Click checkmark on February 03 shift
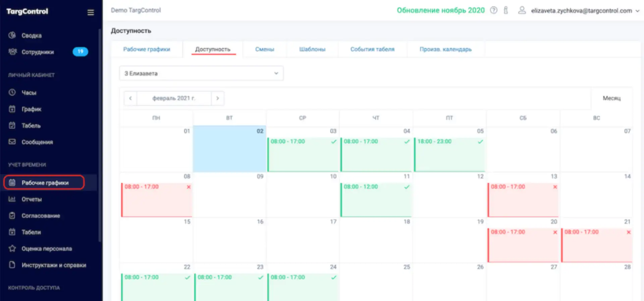 334,141
